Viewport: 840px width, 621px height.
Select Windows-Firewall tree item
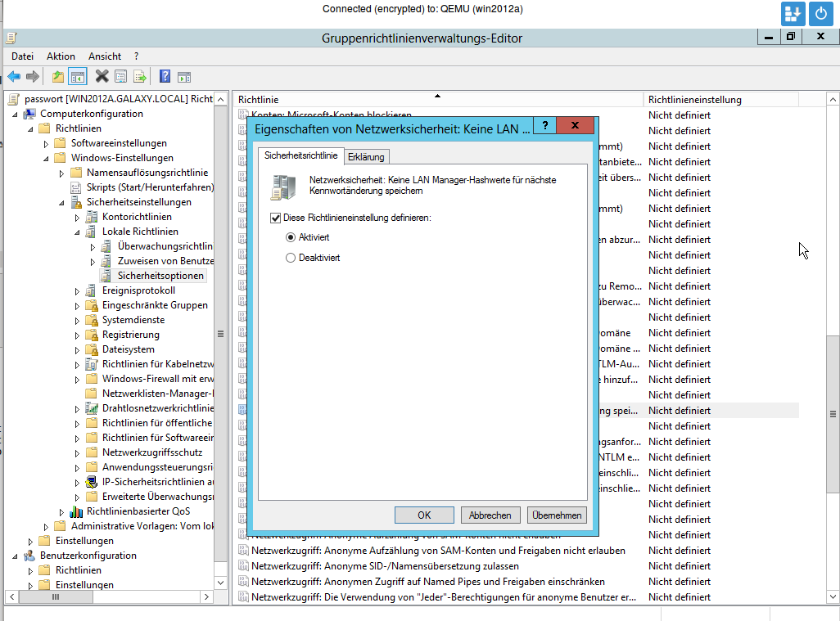click(x=157, y=379)
